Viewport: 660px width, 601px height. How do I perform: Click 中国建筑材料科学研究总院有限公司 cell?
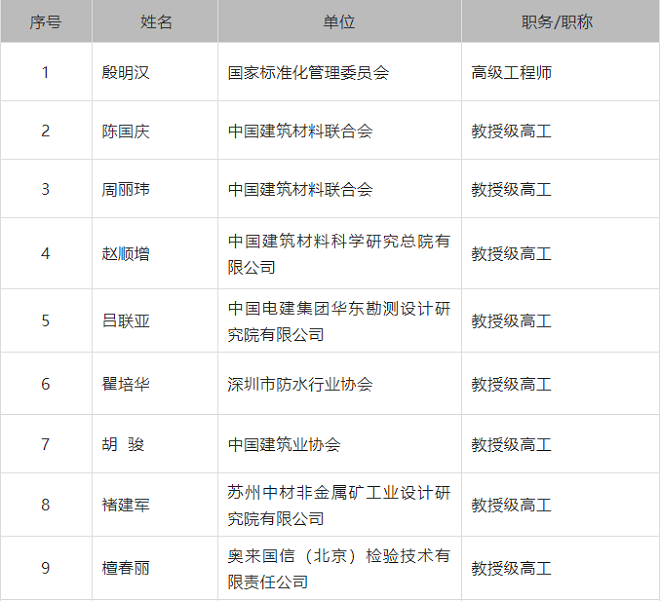339,254
